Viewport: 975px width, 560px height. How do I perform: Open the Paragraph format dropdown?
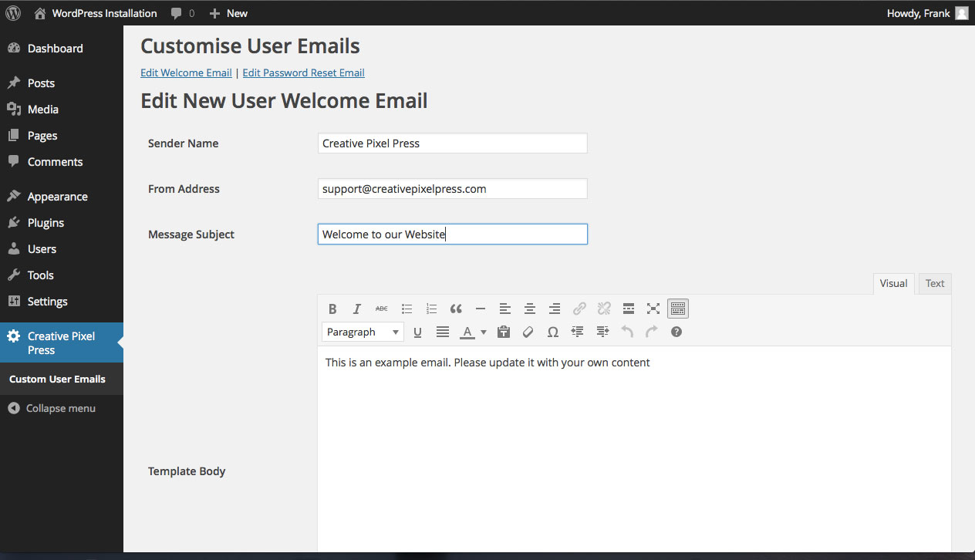363,332
